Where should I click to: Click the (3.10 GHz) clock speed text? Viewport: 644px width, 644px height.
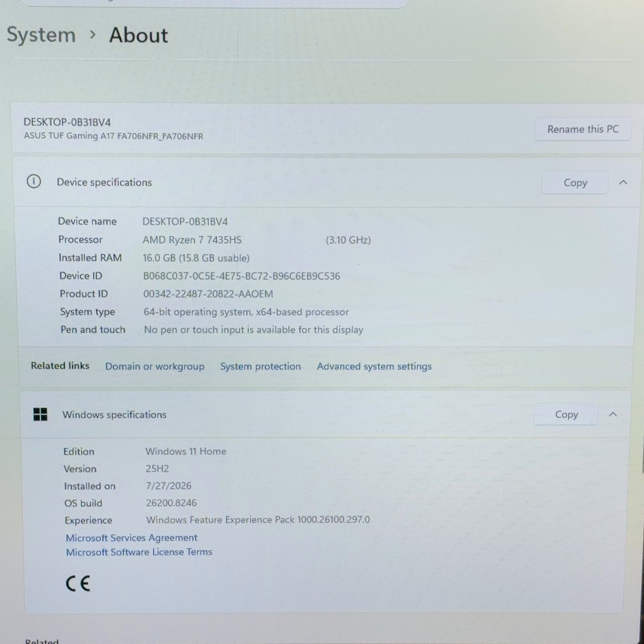click(x=348, y=240)
